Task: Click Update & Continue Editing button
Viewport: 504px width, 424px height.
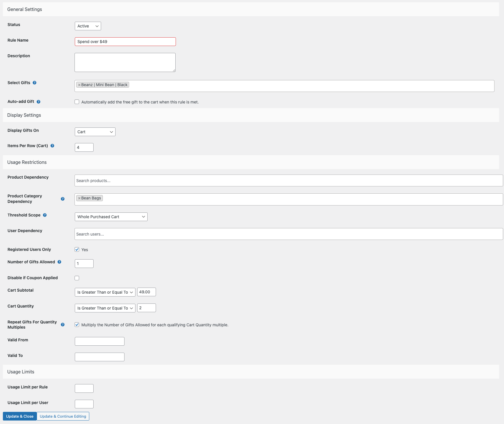Action: click(x=63, y=416)
